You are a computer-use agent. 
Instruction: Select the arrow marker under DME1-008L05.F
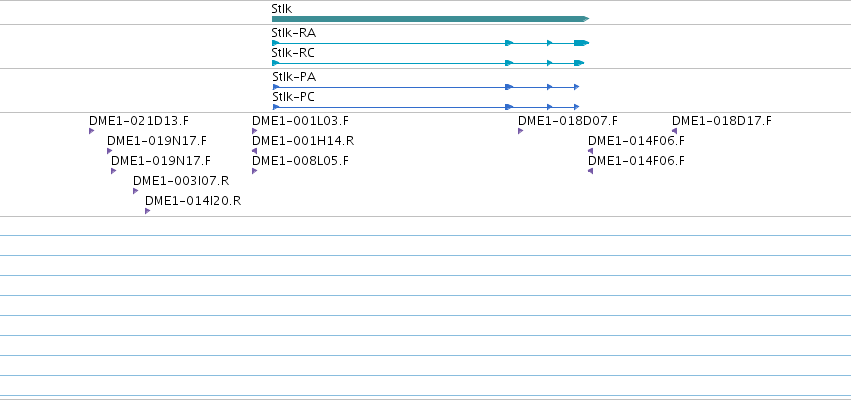tap(255, 171)
